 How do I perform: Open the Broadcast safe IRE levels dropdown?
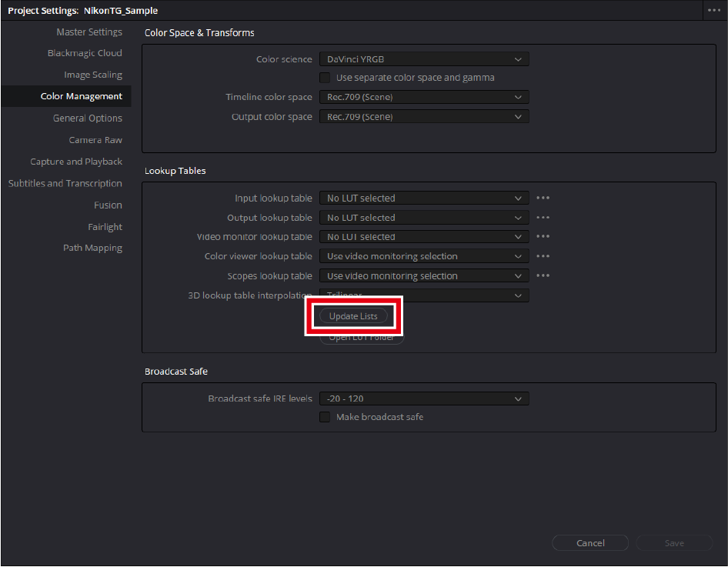click(x=423, y=399)
